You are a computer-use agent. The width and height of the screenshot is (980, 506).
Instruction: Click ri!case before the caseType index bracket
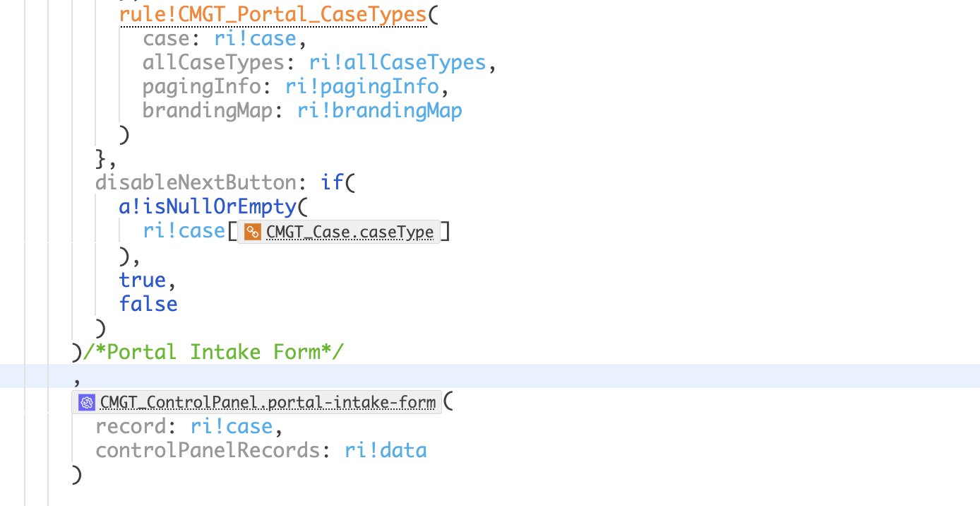click(184, 231)
